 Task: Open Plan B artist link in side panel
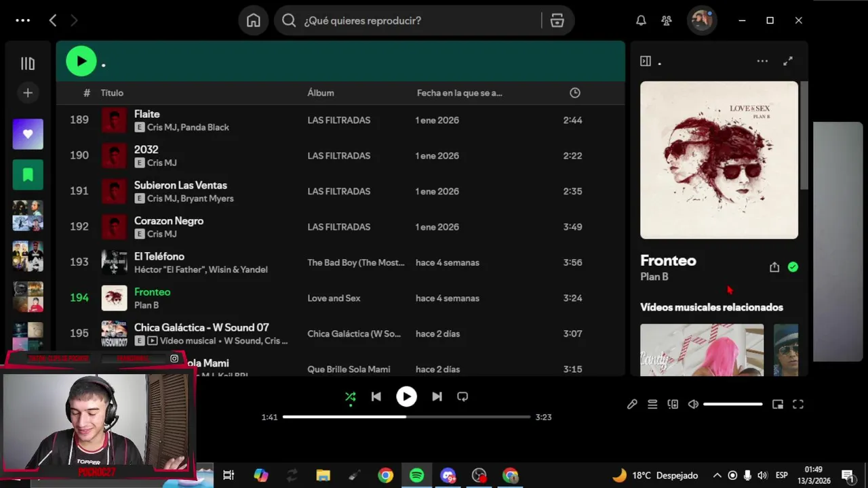pyautogui.click(x=654, y=277)
